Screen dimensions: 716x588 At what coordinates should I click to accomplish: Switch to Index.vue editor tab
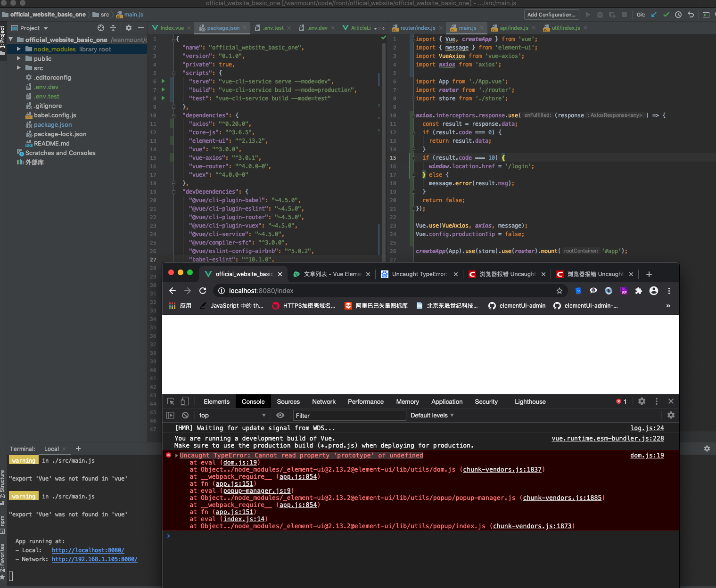click(x=172, y=28)
